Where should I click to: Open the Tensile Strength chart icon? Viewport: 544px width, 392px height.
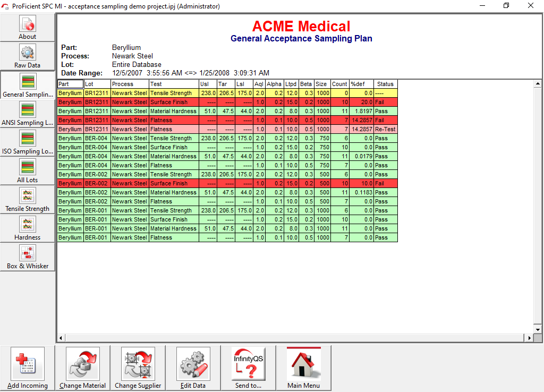(x=28, y=196)
